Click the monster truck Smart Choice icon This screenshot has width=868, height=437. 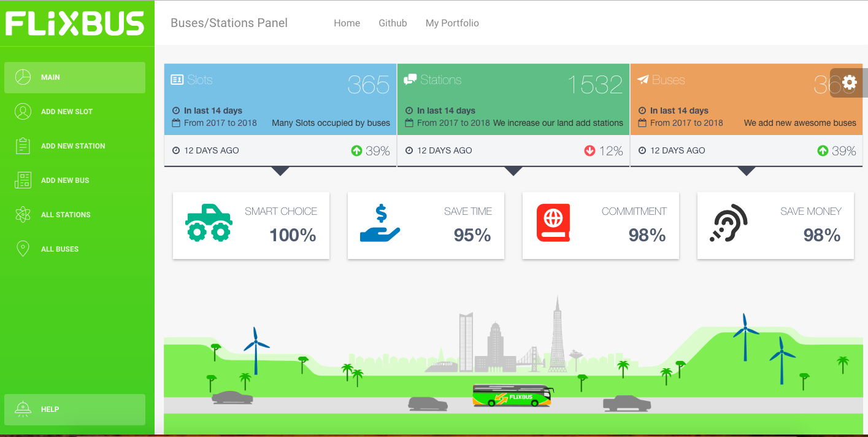coord(209,222)
